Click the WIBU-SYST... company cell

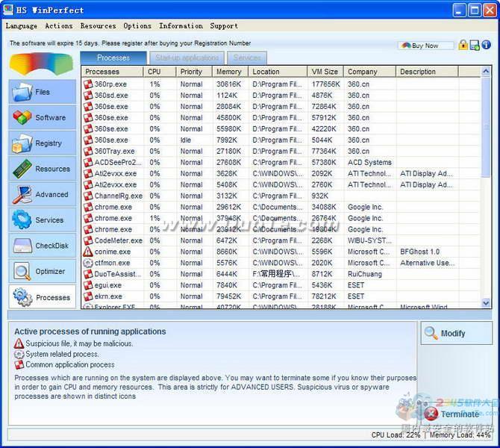(x=369, y=240)
